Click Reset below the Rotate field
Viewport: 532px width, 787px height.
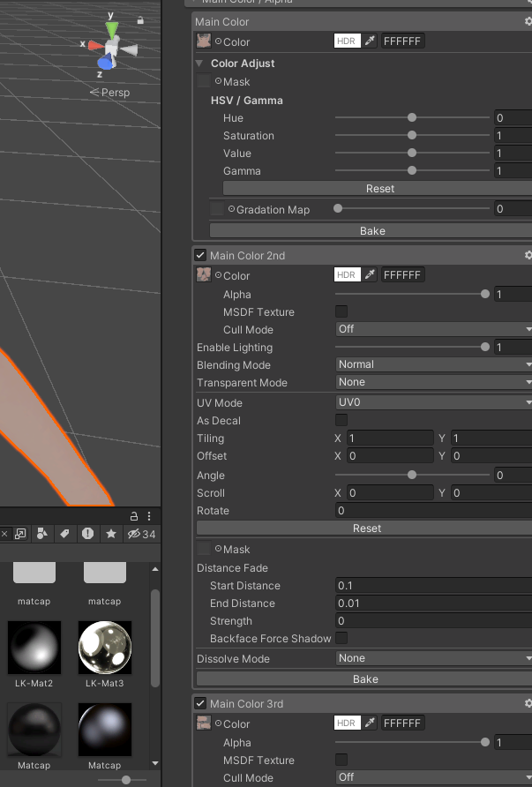364,528
